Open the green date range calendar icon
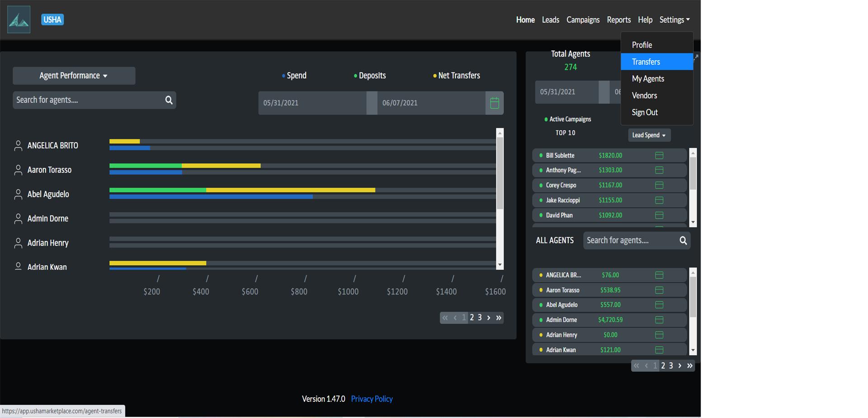The height and width of the screenshot is (418, 868). coord(495,103)
